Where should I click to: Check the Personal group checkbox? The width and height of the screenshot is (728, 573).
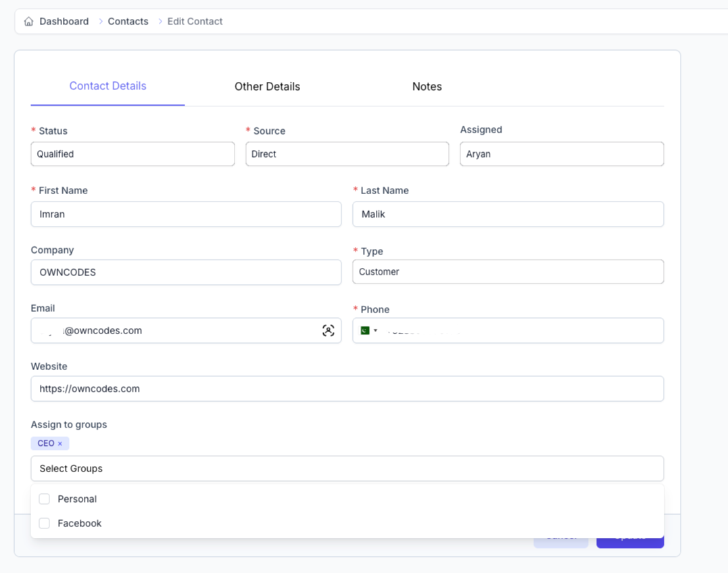pyautogui.click(x=44, y=499)
